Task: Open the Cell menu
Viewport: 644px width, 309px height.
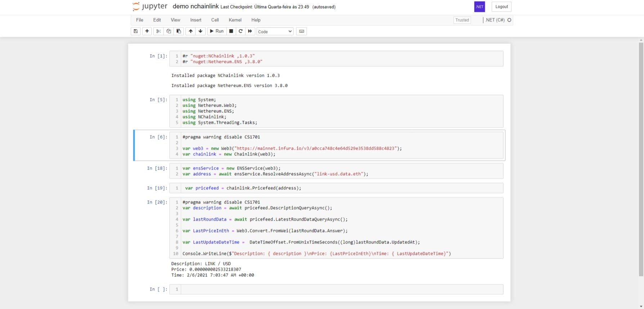Action: [215, 20]
